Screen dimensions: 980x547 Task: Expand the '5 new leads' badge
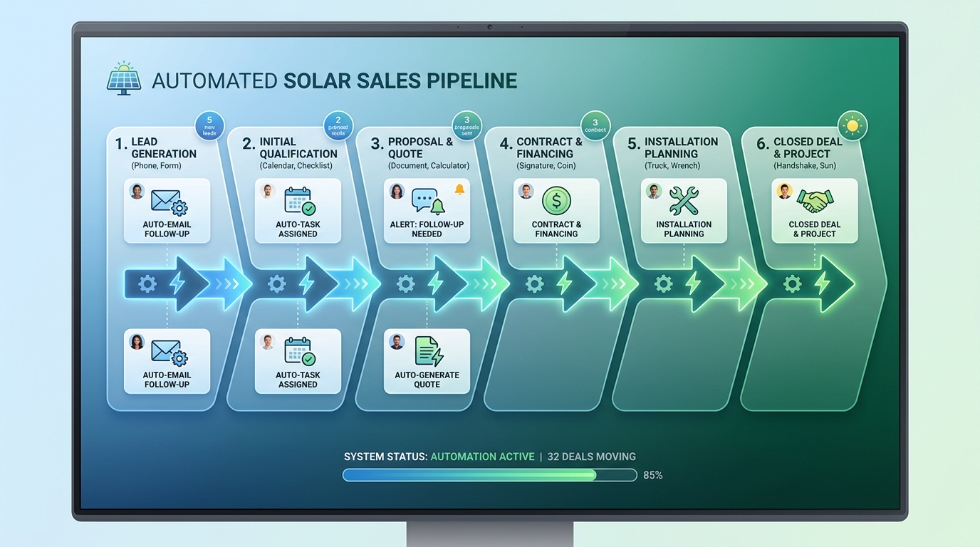209,125
